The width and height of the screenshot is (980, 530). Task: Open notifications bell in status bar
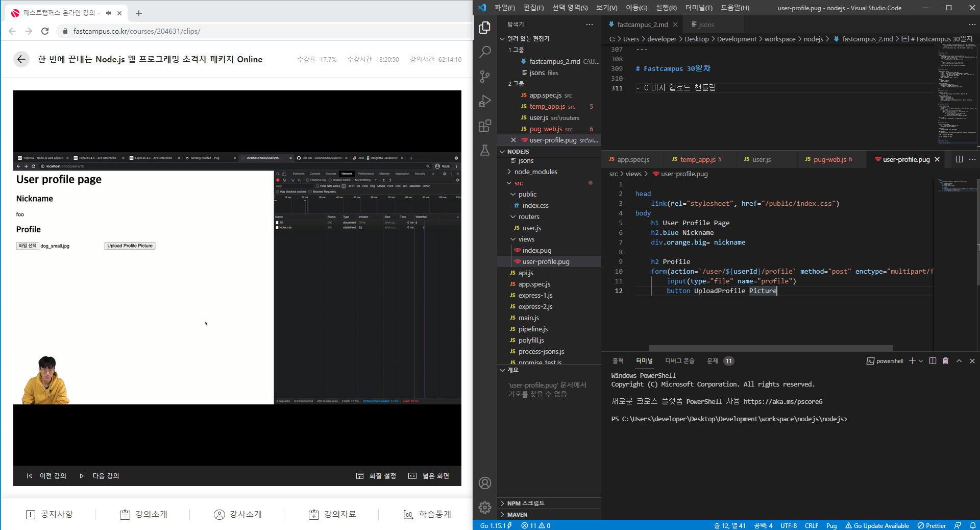973,525
